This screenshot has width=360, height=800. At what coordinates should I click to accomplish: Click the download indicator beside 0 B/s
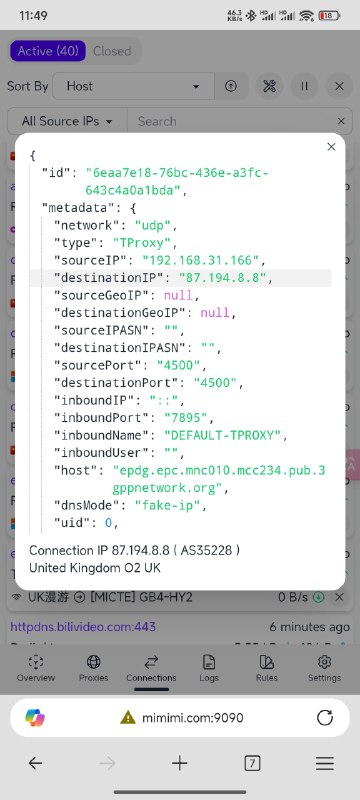[x=320, y=596]
